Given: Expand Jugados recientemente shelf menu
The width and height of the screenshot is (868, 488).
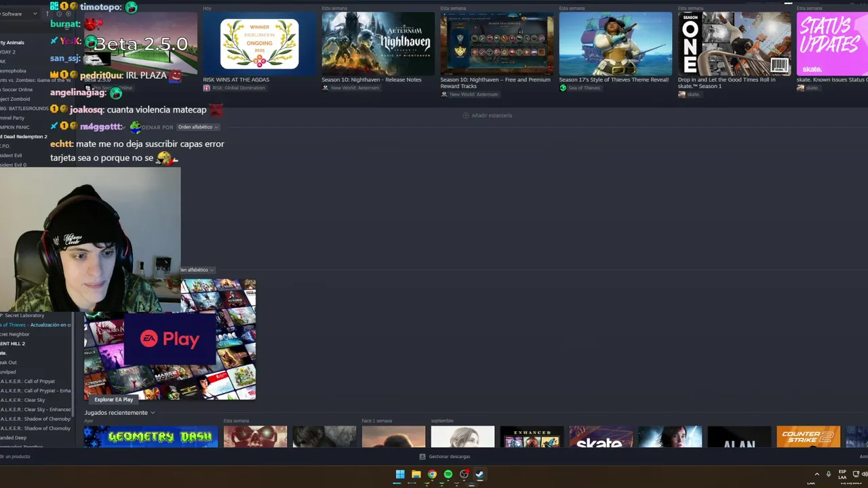Looking at the screenshot, I should (153, 413).
